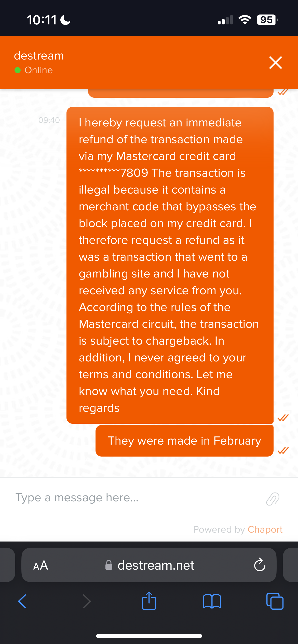The width and height of the screenshot is (298, 644).
Task: Tap the paperclip attachment icon
Action: tap(273, 499)
